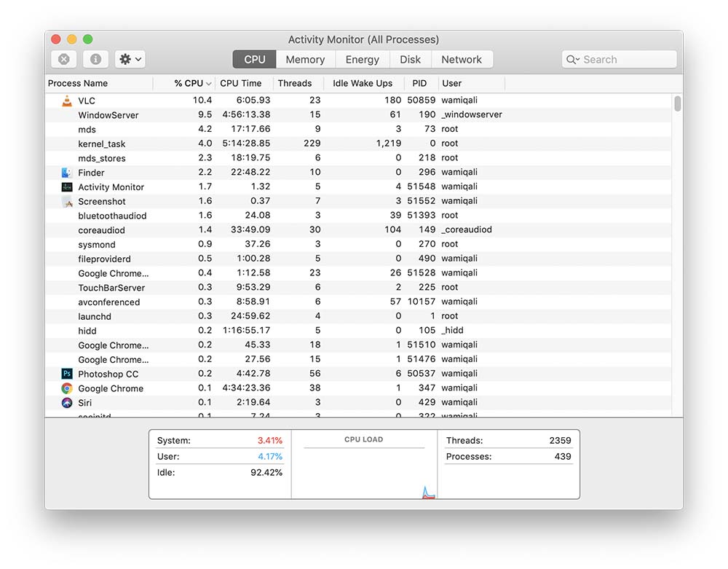Select the kernel_task process row
Screen dimensions: 728x569
358,144
